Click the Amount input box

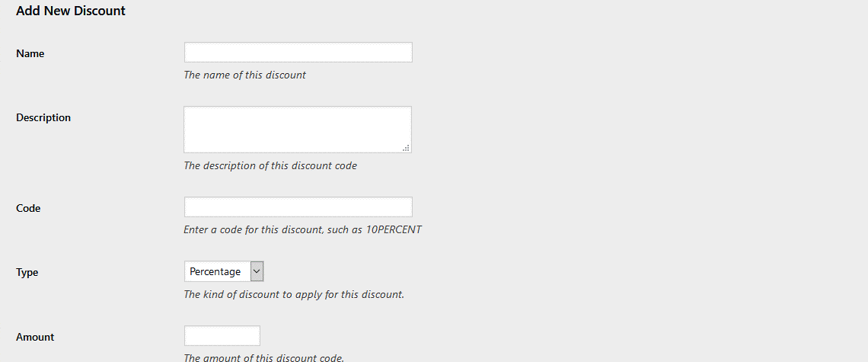(222, 335)
